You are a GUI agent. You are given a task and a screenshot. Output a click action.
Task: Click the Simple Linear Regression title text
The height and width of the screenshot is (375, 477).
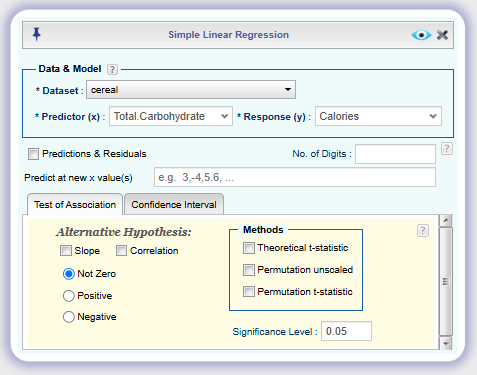pyautogui.click(x=228, y=35)
